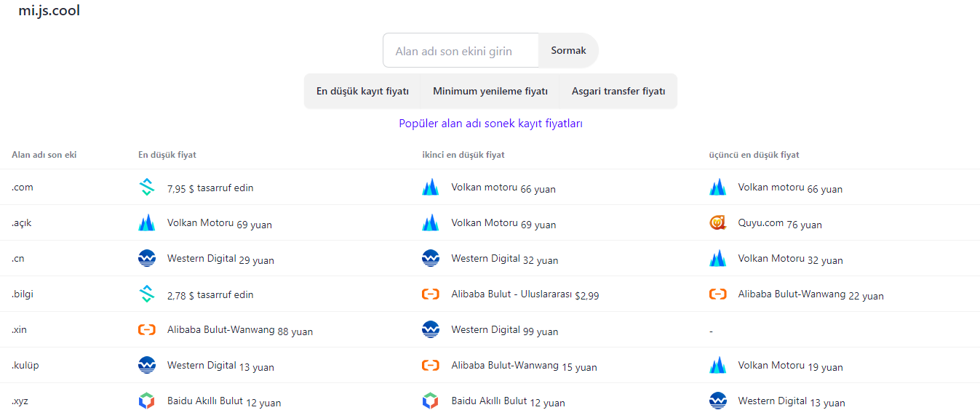Click the Quyu.com icon in .açık row
The width and height of the screenshot is (980, 418).
(718, 223)
